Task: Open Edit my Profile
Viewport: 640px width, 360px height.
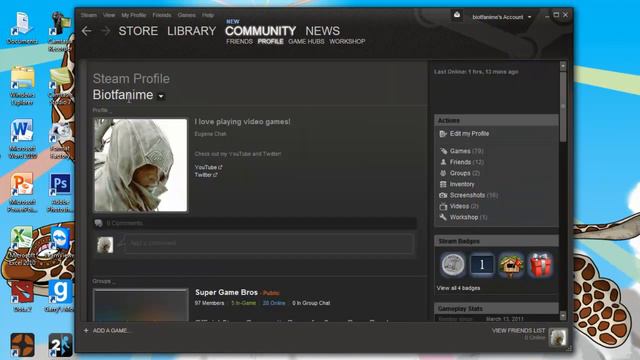Action: [x=469, y=133]
